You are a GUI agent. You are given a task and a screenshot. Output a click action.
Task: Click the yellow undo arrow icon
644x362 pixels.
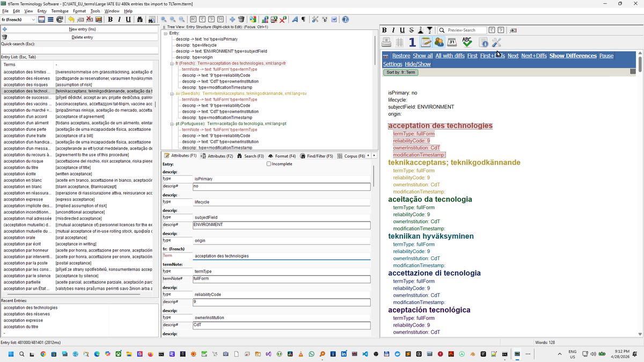coord(71,20)
